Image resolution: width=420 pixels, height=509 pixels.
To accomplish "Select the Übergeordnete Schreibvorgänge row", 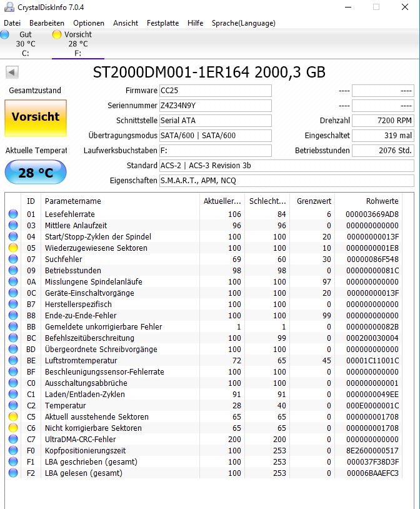I will (204, 350).
